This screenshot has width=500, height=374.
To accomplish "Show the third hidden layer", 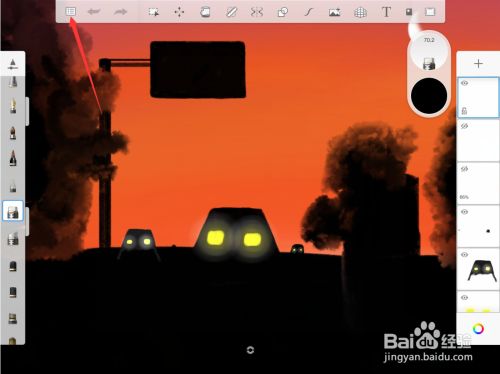I will (x=464, y=169).
